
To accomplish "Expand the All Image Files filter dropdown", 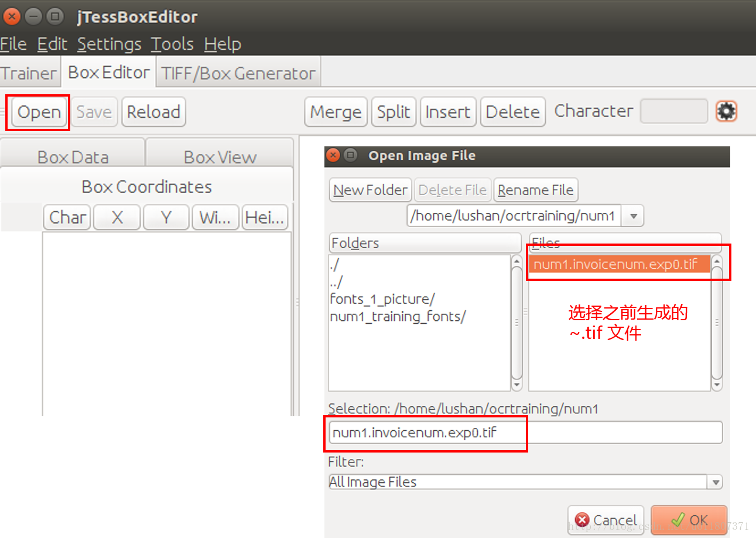I will (715, 482).
